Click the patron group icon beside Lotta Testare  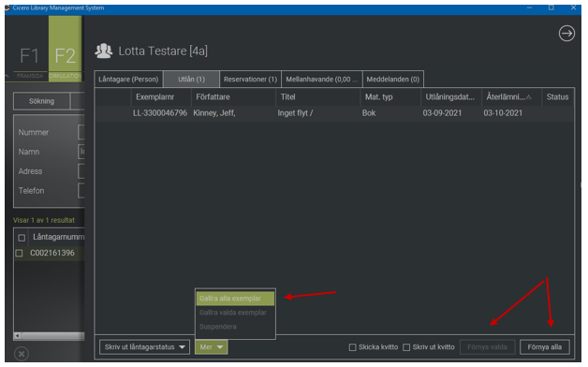[104, 51]
